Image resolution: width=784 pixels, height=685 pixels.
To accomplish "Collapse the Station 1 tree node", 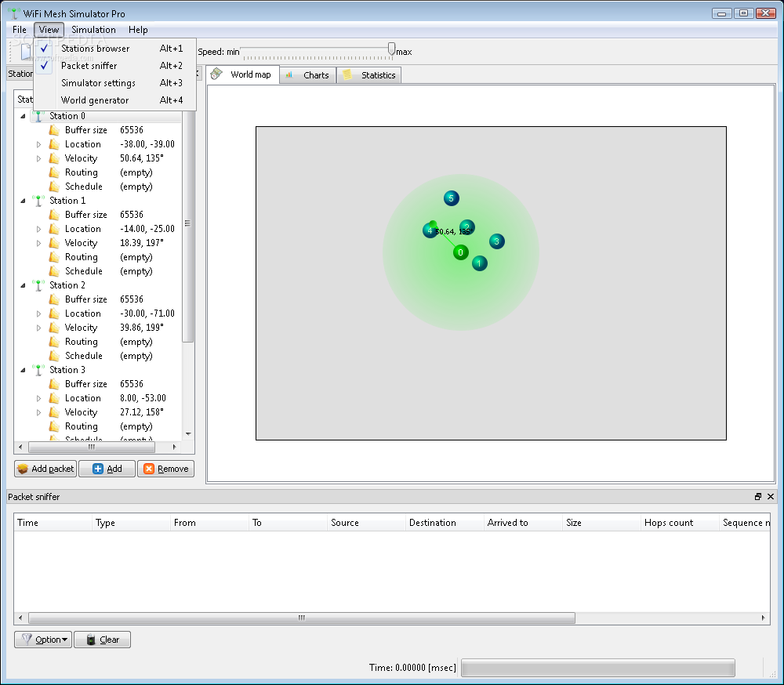I will click(23, 201).
